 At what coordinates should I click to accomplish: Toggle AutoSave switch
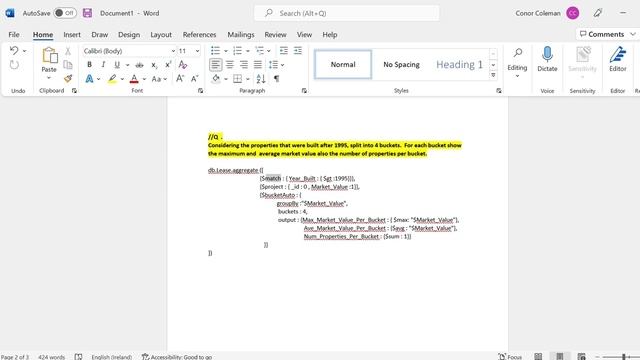point(65,13)
